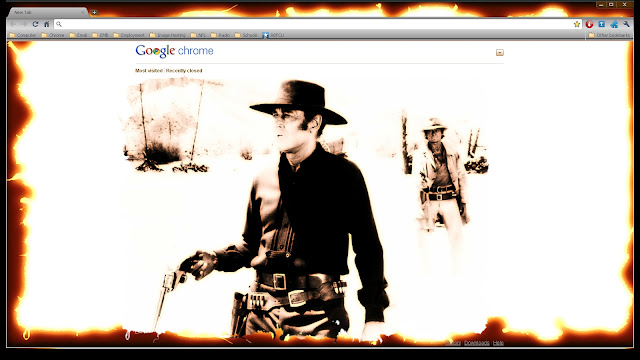Close the Chrome window
Image resolution: width=640 pixels, height=360 pixels.
[x=624, y=5]
